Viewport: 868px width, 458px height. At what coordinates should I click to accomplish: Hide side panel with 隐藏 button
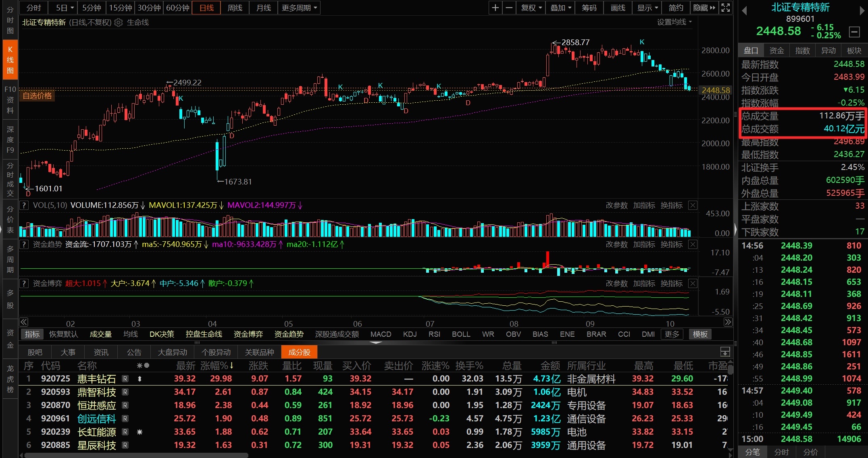point(704,8)
